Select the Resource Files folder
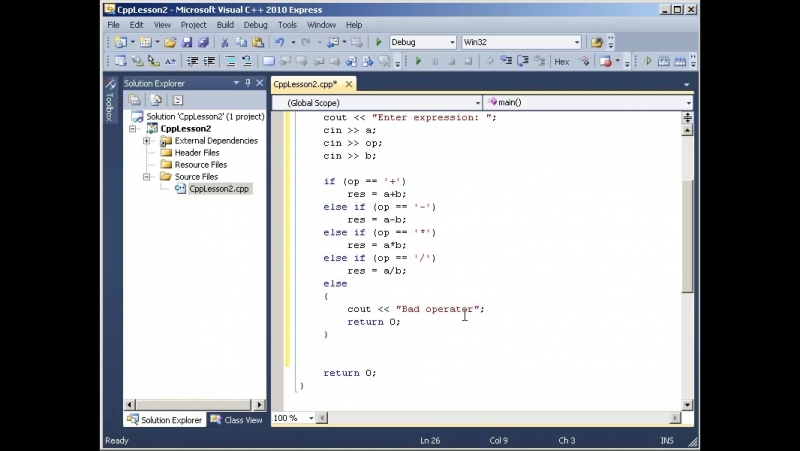 [x=201, y=165]
